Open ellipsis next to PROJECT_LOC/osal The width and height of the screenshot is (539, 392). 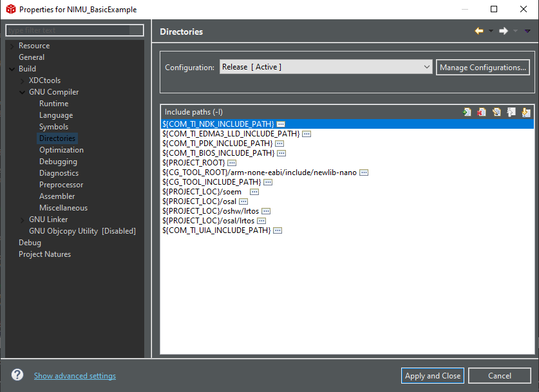pyautogui.click(x=243, y=201)
